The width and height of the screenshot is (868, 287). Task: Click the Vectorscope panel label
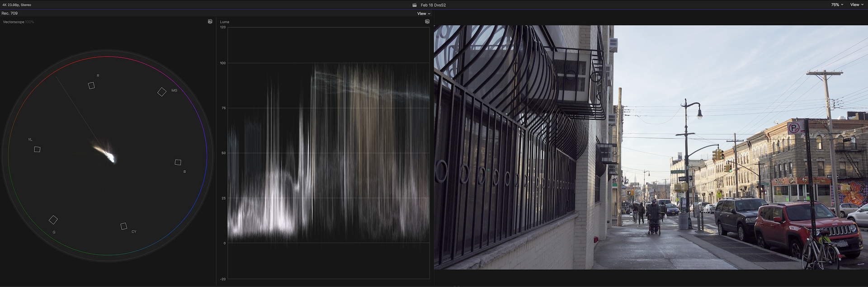pos(14,22)
